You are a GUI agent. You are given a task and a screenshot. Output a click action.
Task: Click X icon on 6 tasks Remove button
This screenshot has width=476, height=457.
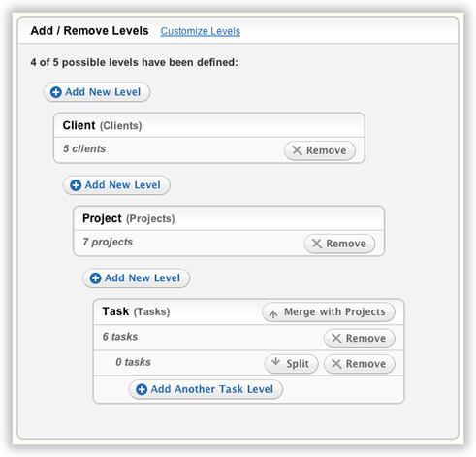336,339
